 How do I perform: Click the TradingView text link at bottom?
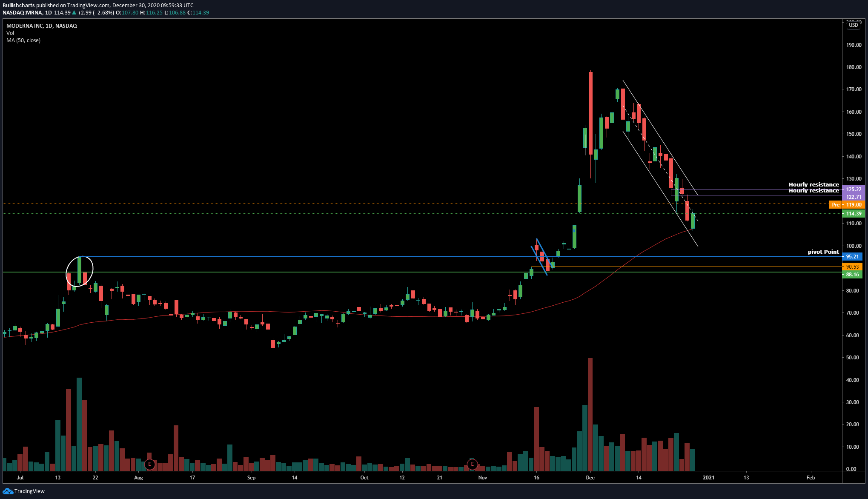29,491
